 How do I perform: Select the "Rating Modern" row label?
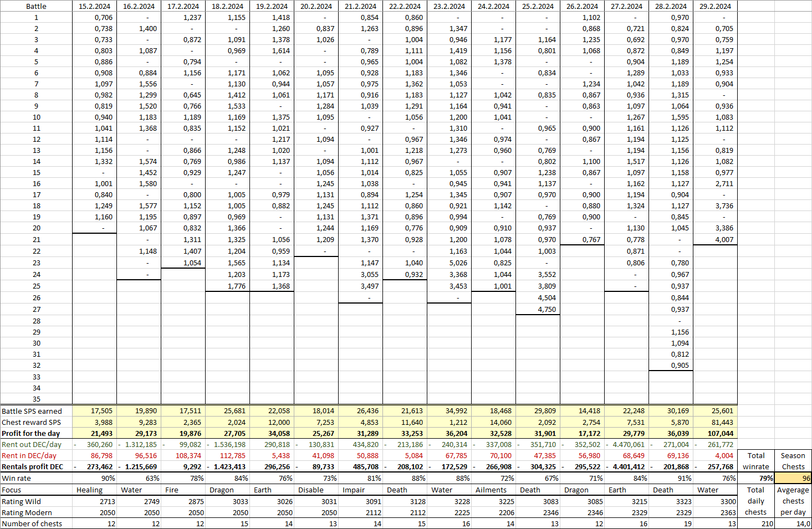point(27,512)
